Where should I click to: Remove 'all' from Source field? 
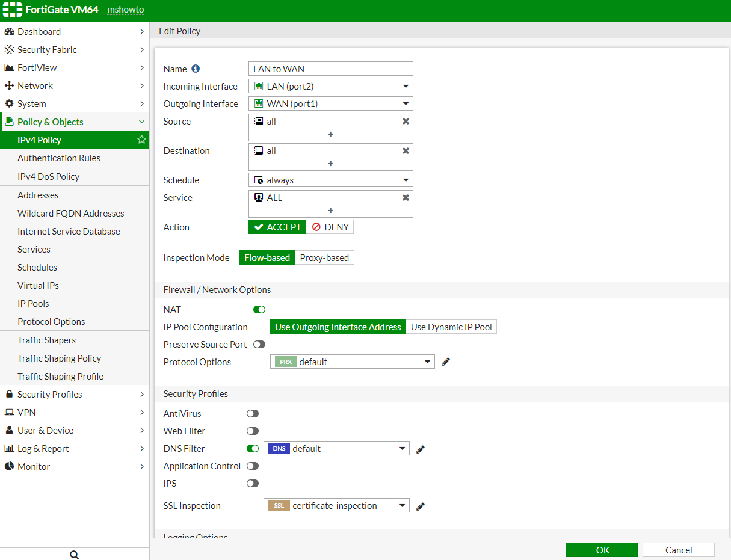(406, 121)
